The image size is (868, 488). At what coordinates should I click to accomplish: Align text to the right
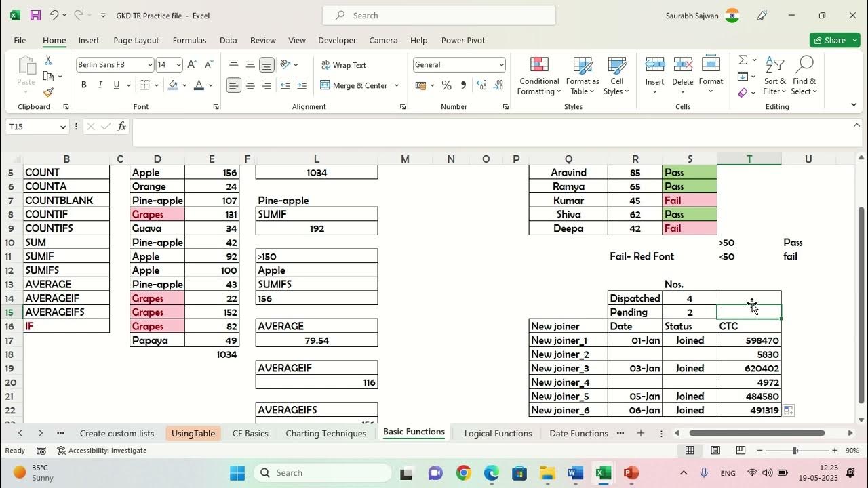coord(267,85)
